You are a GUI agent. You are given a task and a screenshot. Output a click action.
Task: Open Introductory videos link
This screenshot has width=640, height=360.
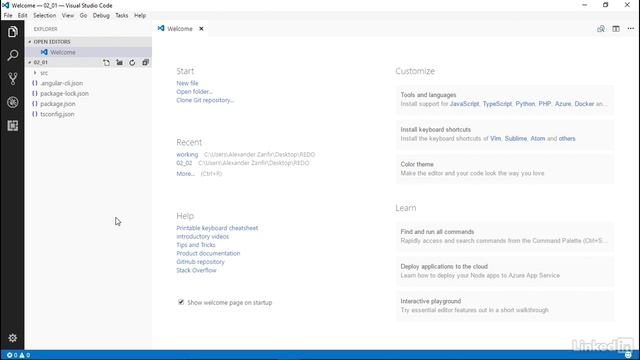tap(202, 236)
